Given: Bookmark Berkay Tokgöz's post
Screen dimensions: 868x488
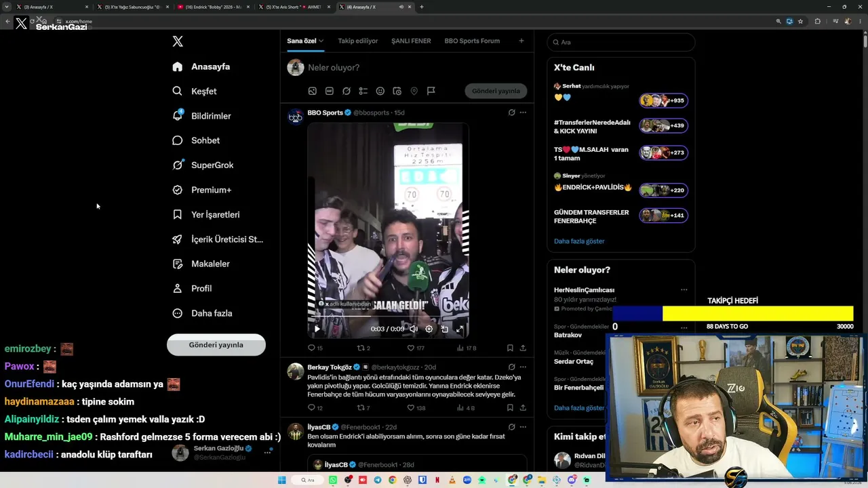Looking at the screenshot, I should [x=510, y=408].
